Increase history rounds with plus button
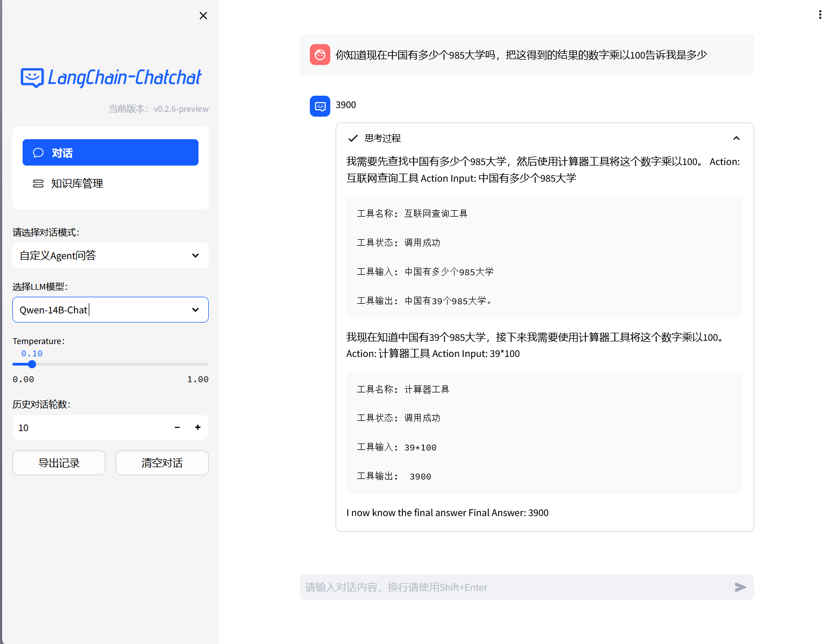This screenshot has height=644, width=830. [197, 427]
